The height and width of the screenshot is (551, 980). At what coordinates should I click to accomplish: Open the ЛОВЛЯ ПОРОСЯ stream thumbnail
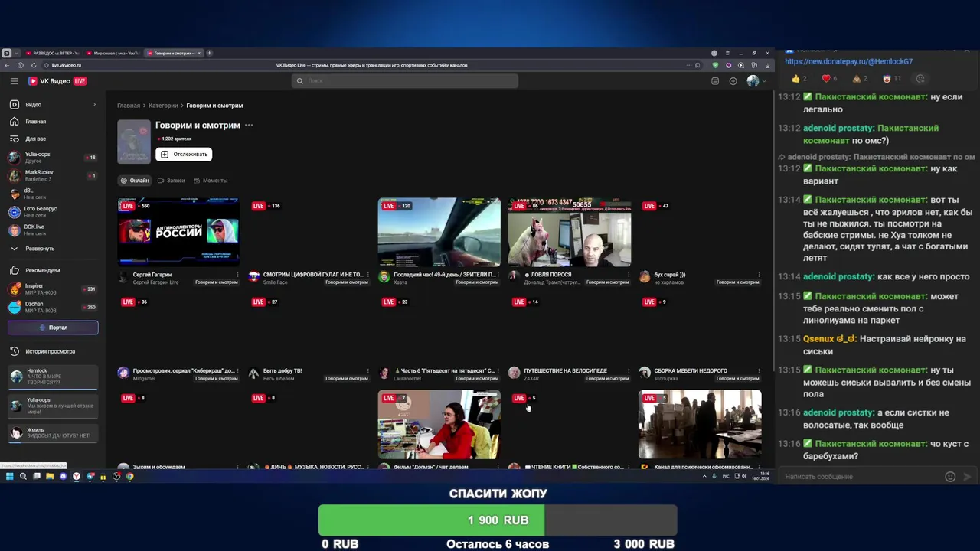pyautogui.click(x=570, y=232)
